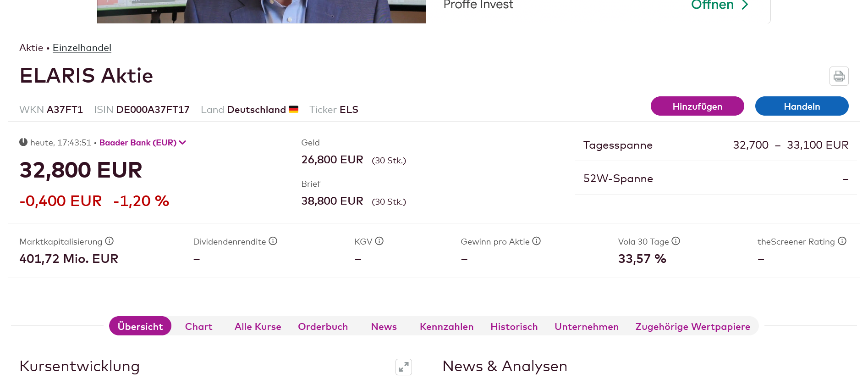868x390 pixels.
Task: Click the ISIN DE000A37FT17 link
Action: (x=153, y=110)
